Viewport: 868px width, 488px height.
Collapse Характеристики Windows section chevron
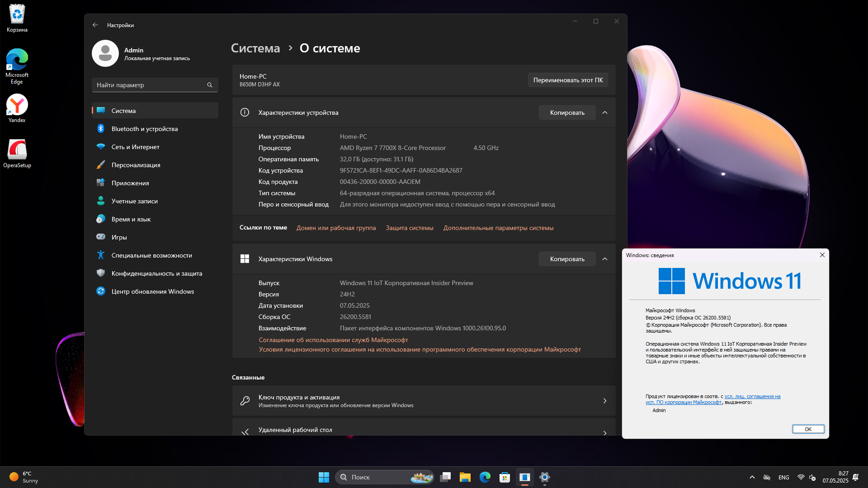click(605, 259)
